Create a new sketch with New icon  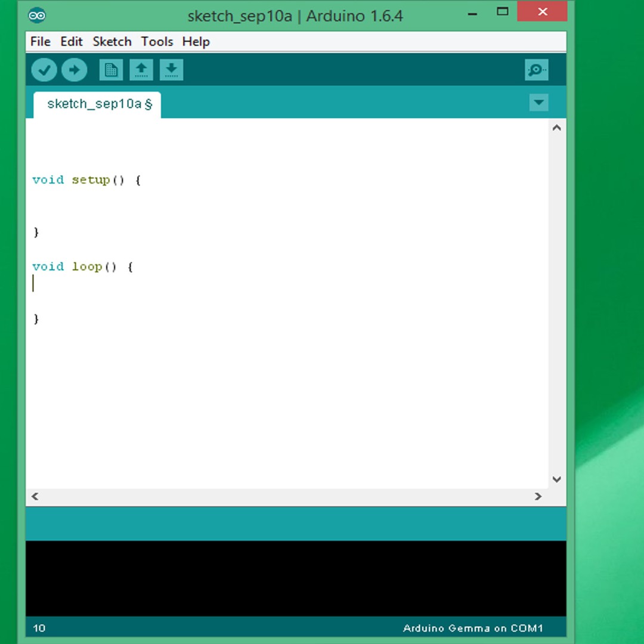[111, 70]
